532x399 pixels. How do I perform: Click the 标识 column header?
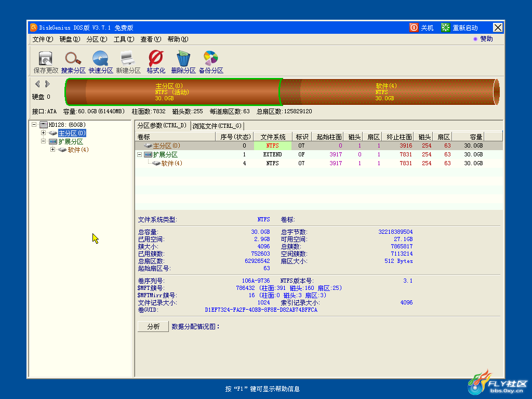coord(302,137)
